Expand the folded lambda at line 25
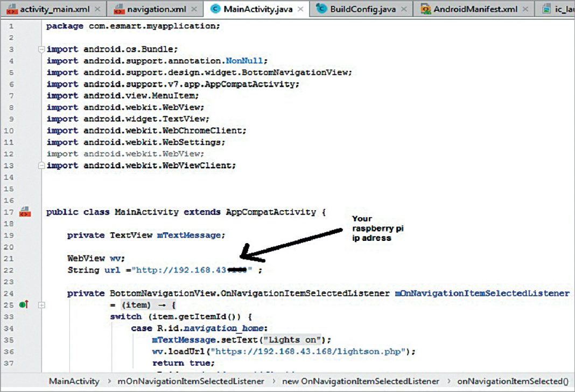 click(41, 305)
